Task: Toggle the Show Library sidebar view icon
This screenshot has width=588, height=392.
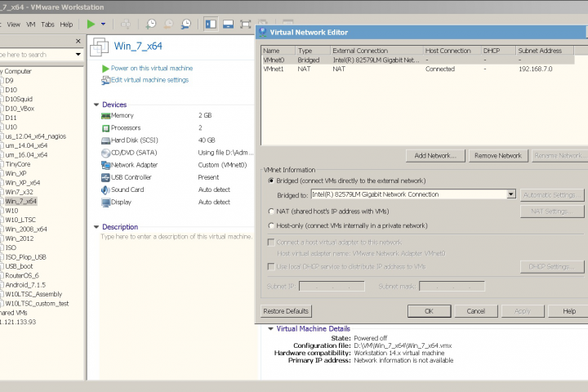Action: point(211,24)
